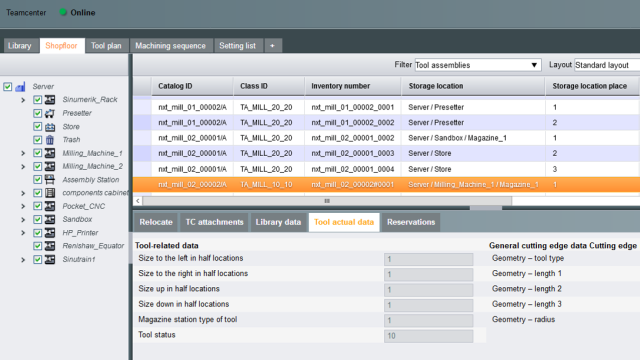Click the green Online status indicator

[x=63, y=12]
